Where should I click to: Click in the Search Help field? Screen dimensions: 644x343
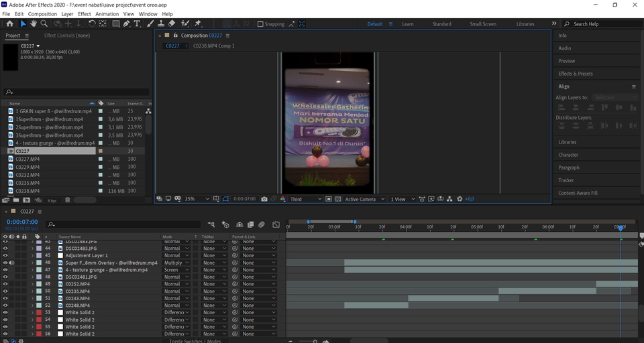coord(602,24)
